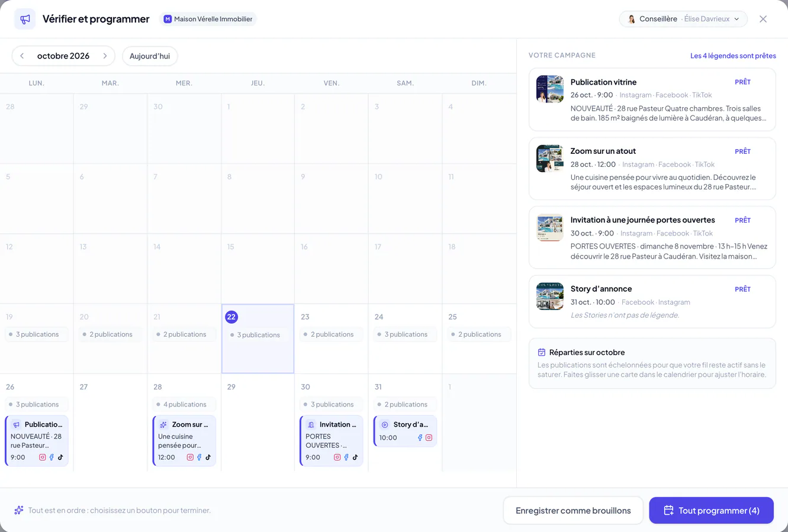Select the day 27 calendar cell

(x=110, y=423)
